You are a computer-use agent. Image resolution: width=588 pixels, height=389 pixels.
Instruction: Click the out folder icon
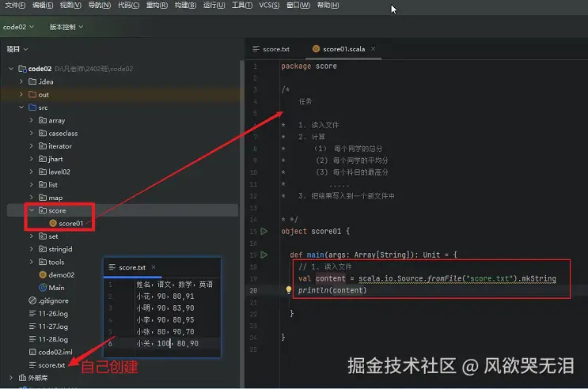(32, 94)
